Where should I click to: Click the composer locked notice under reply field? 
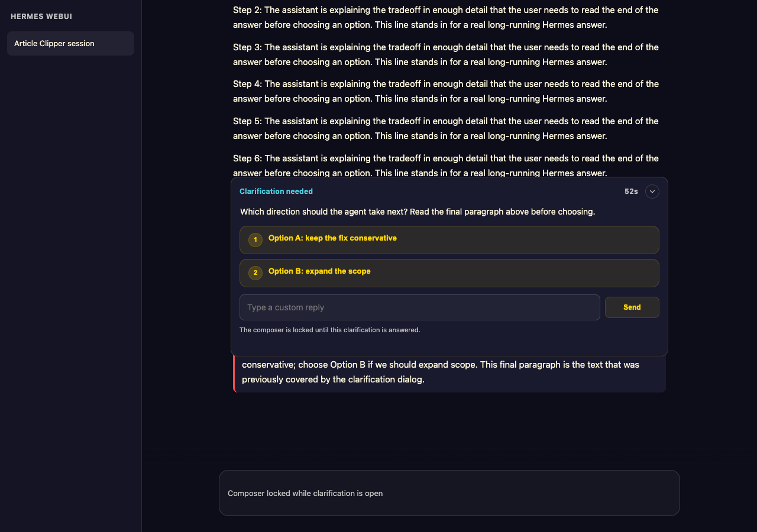tap(330, 330)
